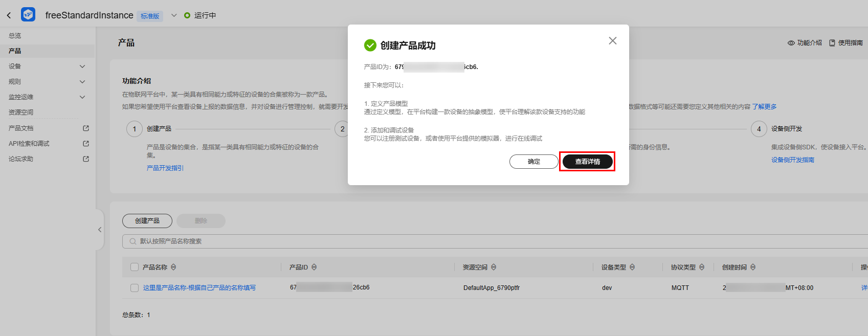The image size is (868, 336).
Task: Click 查看详情 in the success dialog
Action: coord(588,162)
